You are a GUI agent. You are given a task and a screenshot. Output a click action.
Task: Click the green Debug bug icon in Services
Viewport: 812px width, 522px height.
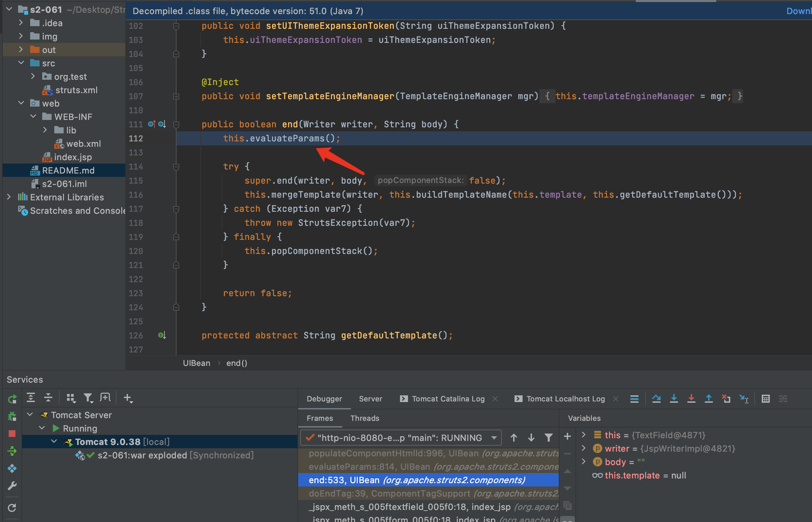point(12,416)
